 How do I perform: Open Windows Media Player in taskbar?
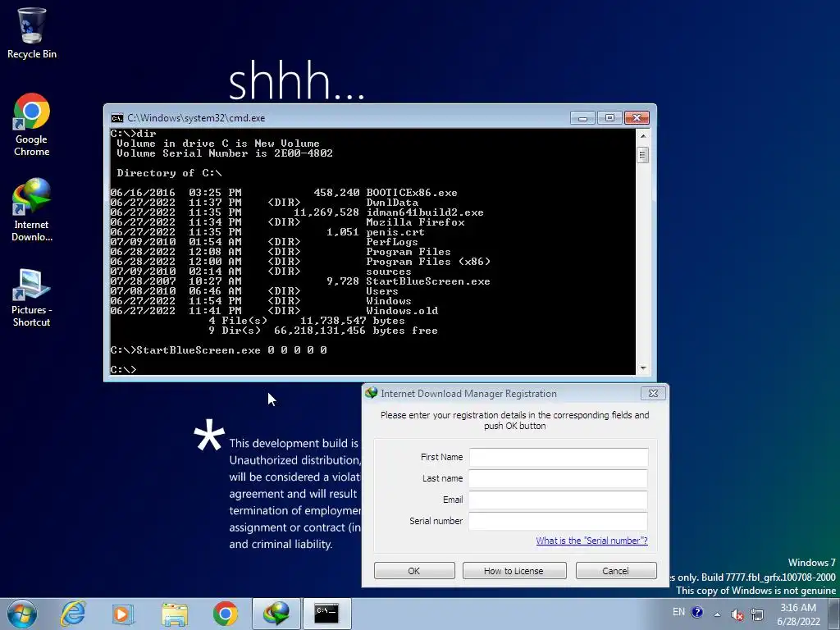pyautogui.click(x=122, y=614)
